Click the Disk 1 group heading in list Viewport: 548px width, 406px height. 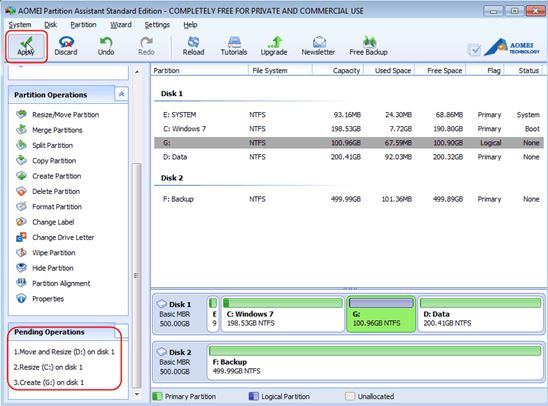tap(172, 94)
